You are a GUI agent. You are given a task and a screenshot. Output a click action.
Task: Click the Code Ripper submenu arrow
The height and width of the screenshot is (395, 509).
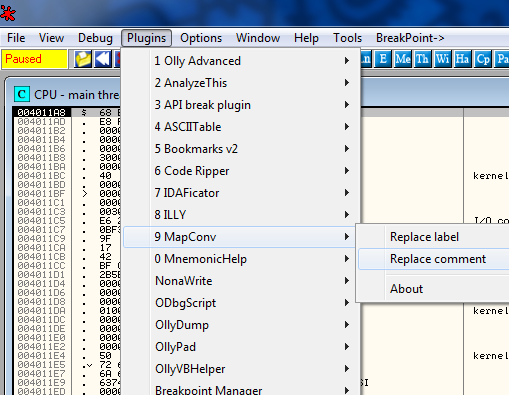tap(347, 171)
